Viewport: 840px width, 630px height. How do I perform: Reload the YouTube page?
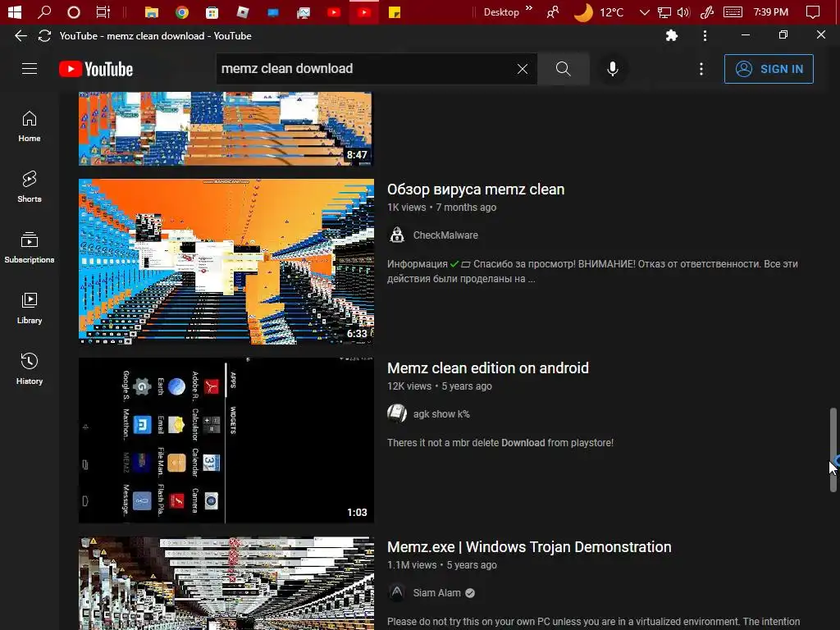[x=44, y=36]
